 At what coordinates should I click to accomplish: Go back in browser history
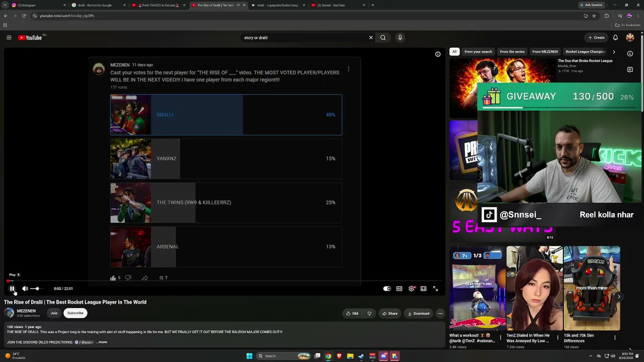pos(6,16)
